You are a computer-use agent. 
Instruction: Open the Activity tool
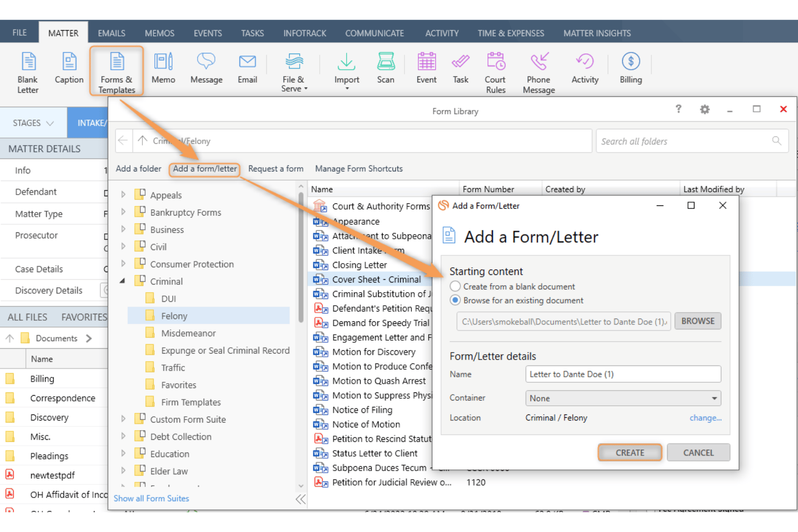tap(585, 68)
